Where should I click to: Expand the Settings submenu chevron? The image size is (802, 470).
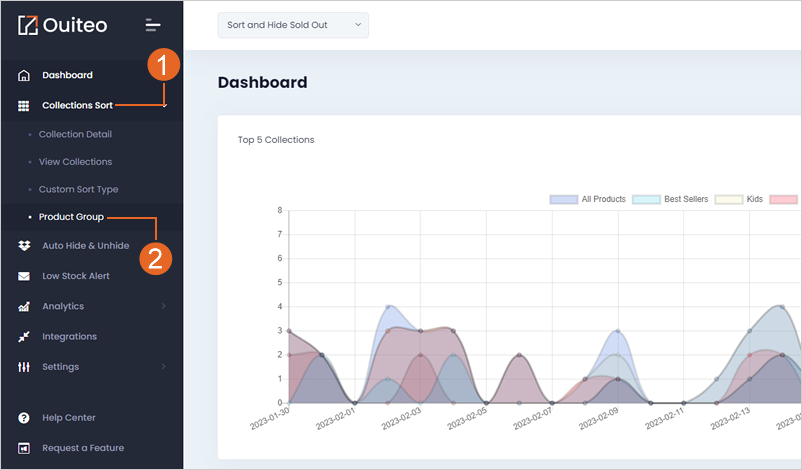[x=164, y=366]
